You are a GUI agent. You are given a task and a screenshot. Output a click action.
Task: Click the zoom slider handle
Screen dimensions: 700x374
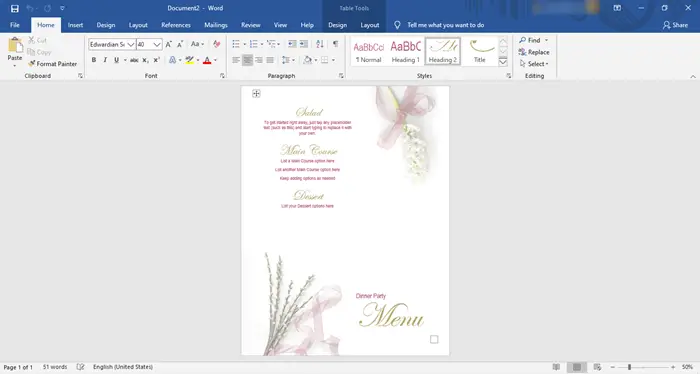629,367
